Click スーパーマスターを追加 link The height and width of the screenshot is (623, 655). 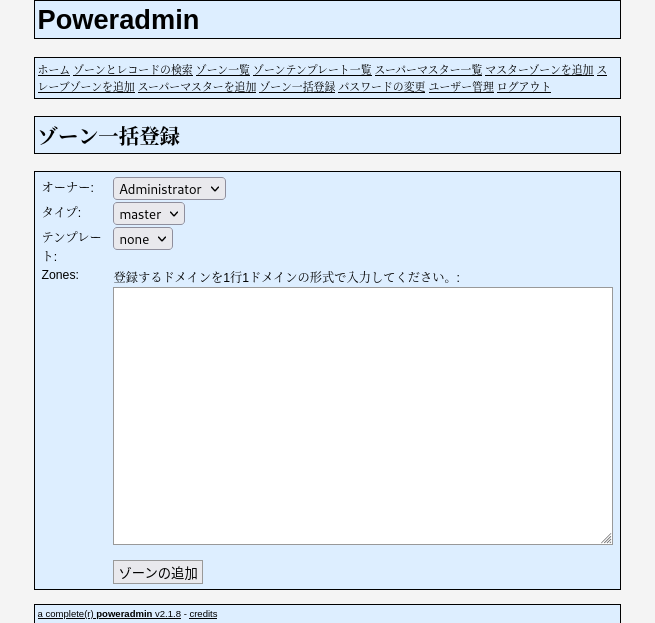coord(197,86)
